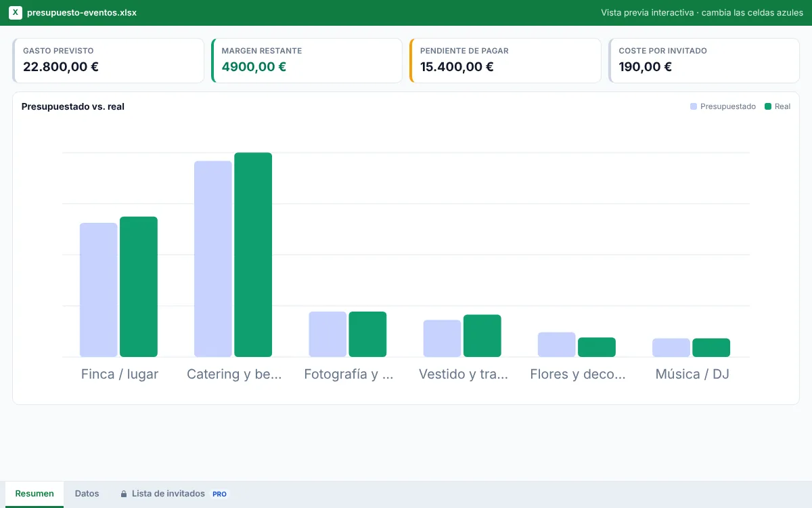812x508 pixels.
Task: Select the Real legend label
Action: (x=782, y=106)
